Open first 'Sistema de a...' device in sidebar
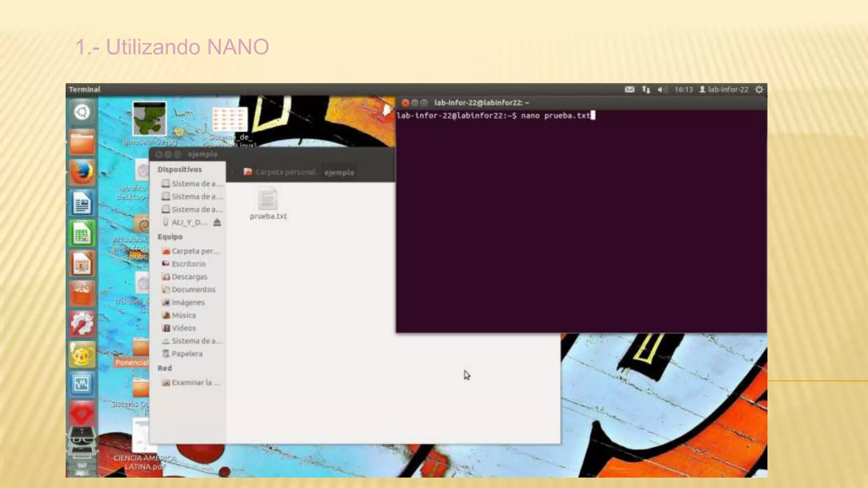The width and height of the screenshot is (868, 488). (192, 184)
